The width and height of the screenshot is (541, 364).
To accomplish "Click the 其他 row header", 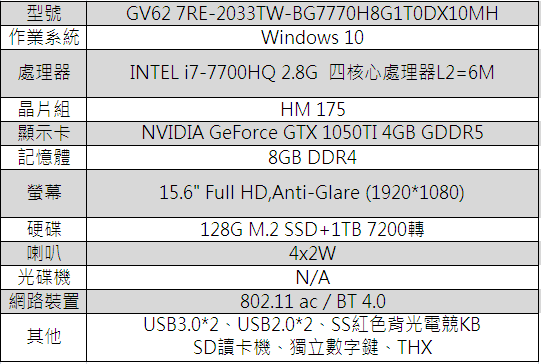I will (x=44, y=337).
